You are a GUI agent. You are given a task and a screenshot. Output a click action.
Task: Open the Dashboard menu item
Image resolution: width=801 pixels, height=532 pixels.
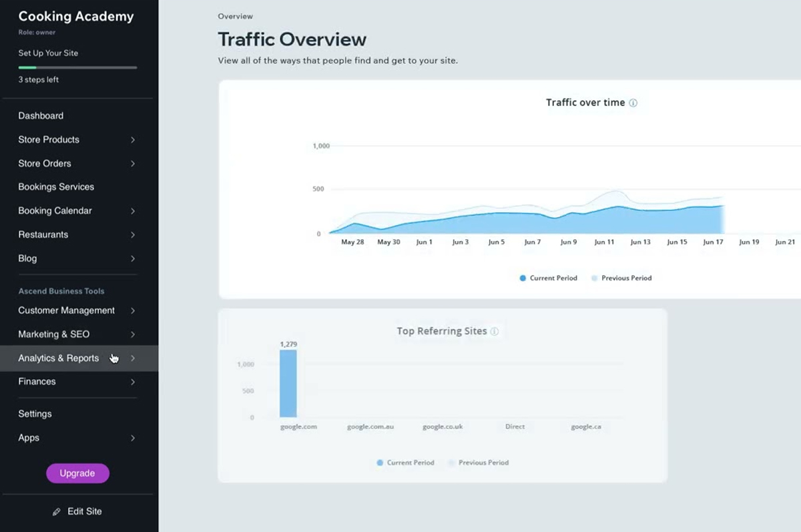(x=41, y=115)
